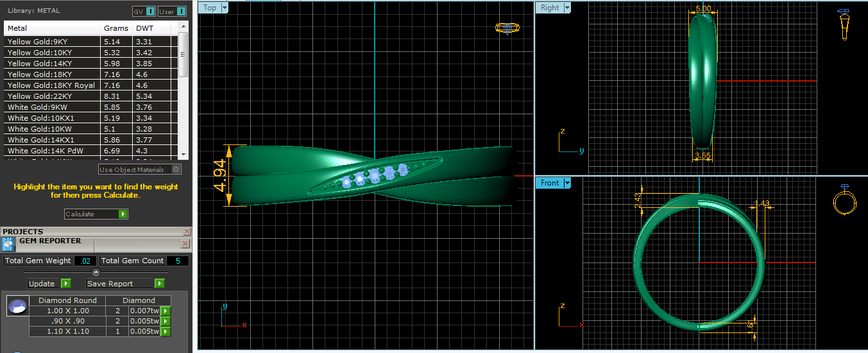Click the 1.10 X 1.10 gem size cell
Screen dimensions: 868x353
click(67, 331)
